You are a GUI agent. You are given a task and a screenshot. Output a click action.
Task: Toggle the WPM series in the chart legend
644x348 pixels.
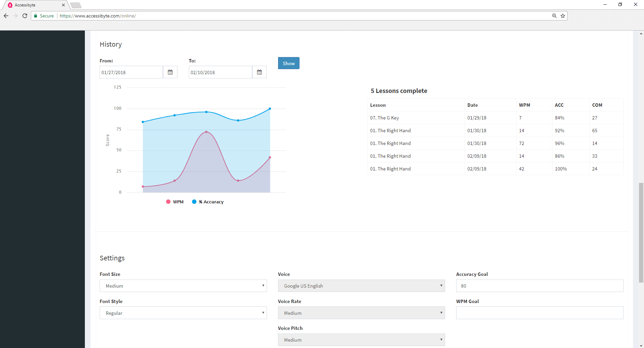tap(174, 202)
